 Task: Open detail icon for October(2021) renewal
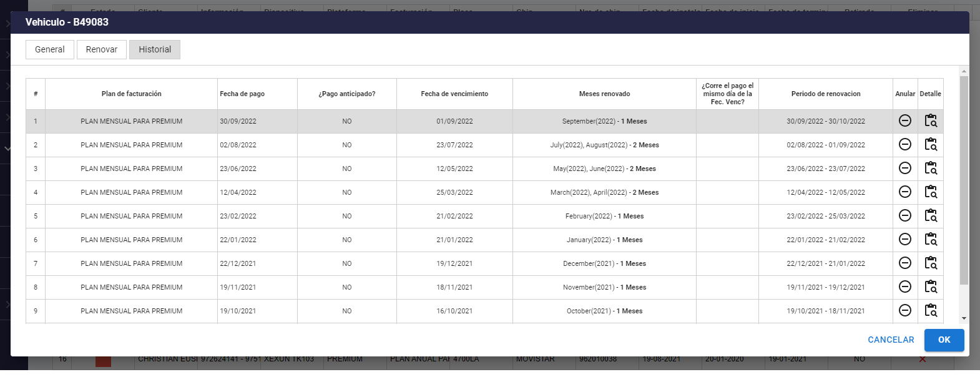click(930, 311)
